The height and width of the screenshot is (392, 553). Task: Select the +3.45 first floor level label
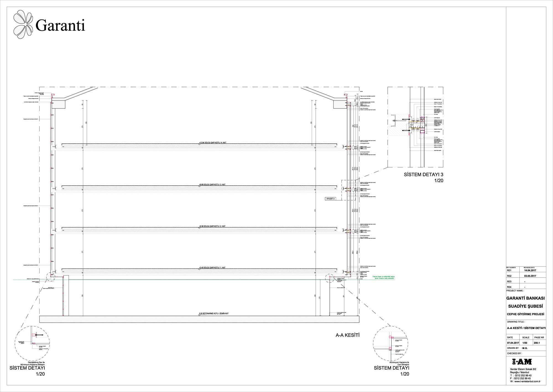click(212, 268)
